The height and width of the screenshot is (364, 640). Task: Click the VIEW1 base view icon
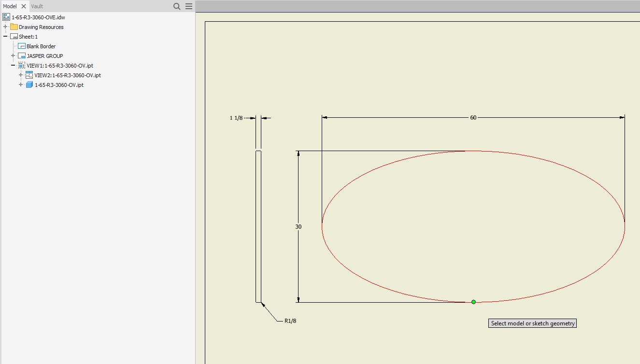[21, 65]
